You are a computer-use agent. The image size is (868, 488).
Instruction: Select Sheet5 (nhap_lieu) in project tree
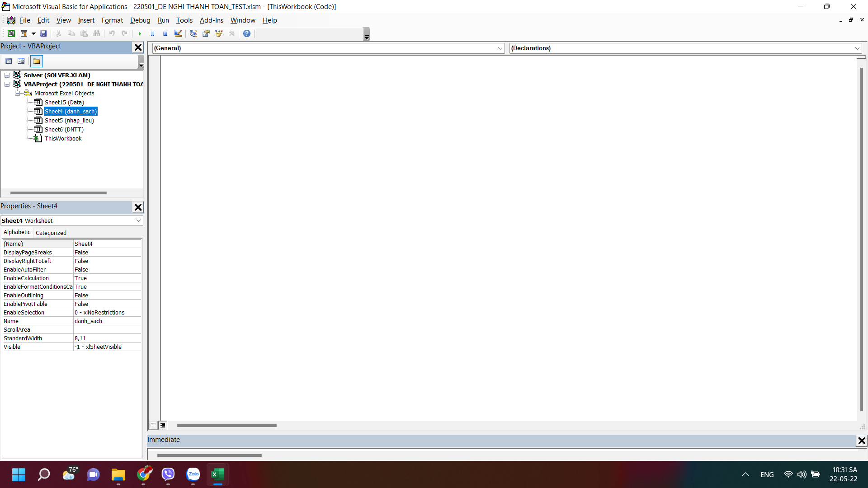[x=69, y=121]
